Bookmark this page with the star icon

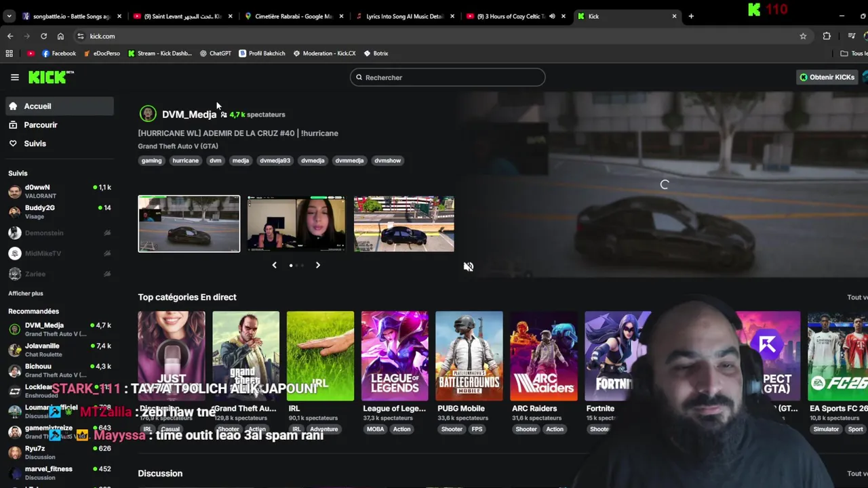coord(803,36)
